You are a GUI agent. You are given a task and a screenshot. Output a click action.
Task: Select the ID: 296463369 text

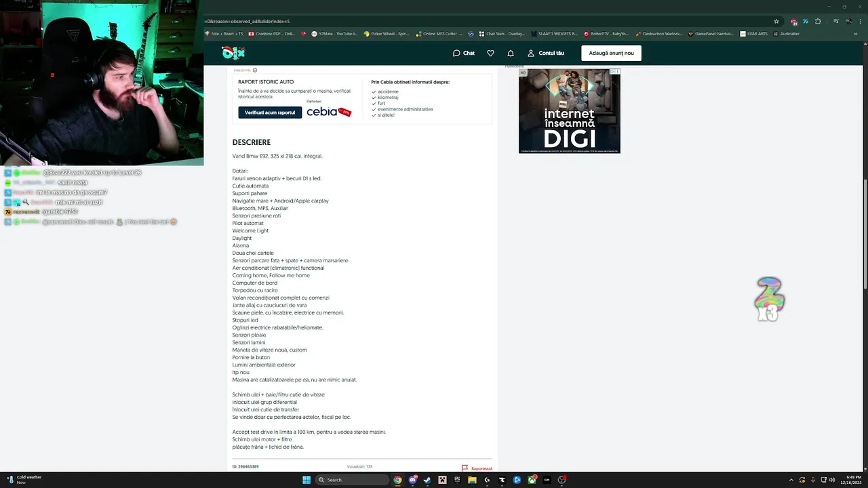point(245,466)
